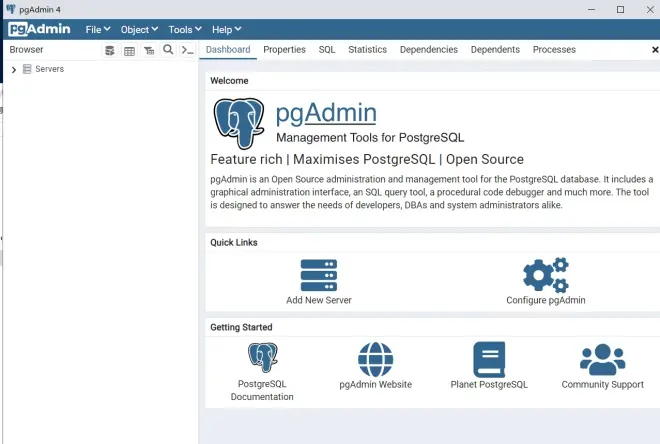Viewport: 660px width, 444px height.
Task: Expand the Servers tree node arrow
Action: tap(14, 69)
